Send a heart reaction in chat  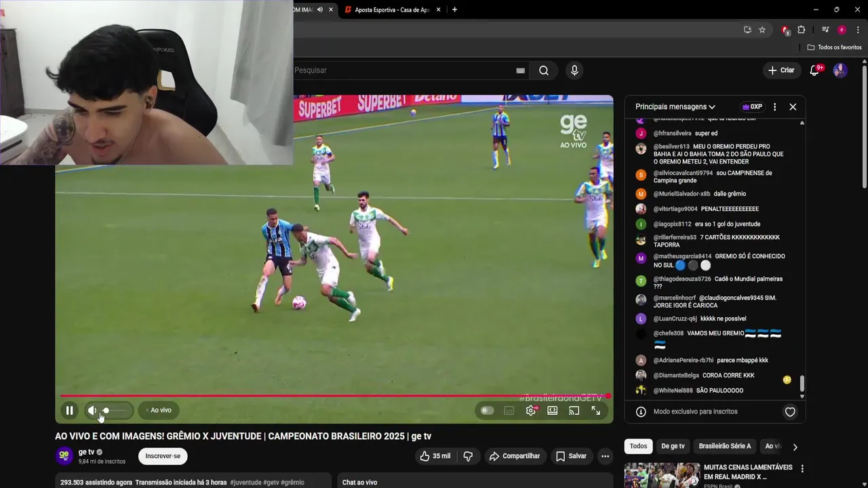(x=790, y=411)
